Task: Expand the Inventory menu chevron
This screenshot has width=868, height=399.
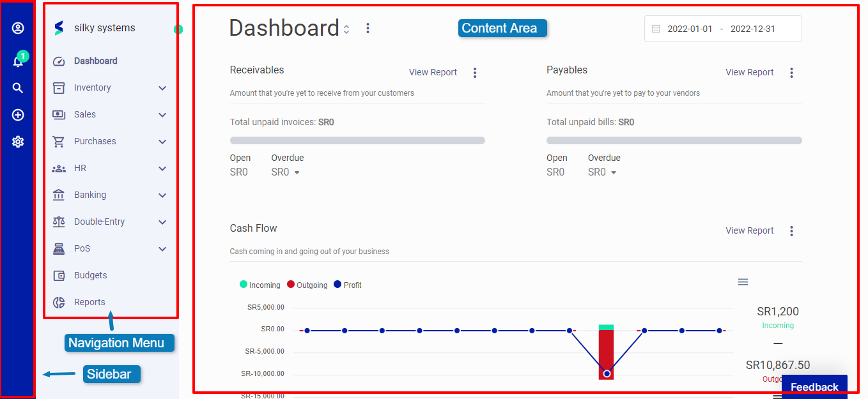Action: pyautogui.click(x=162, y=88)
